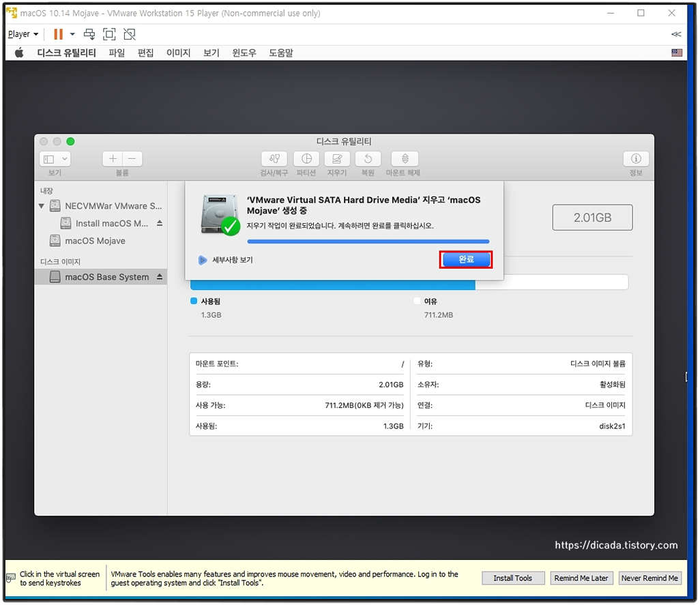Screen dimensions: 700x605
Task: Click the blue disk usage bar
Action: (332, 285)
